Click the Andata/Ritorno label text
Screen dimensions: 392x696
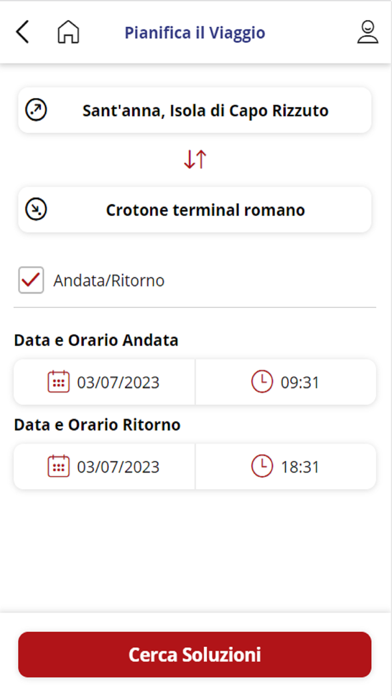click(109, 281)
